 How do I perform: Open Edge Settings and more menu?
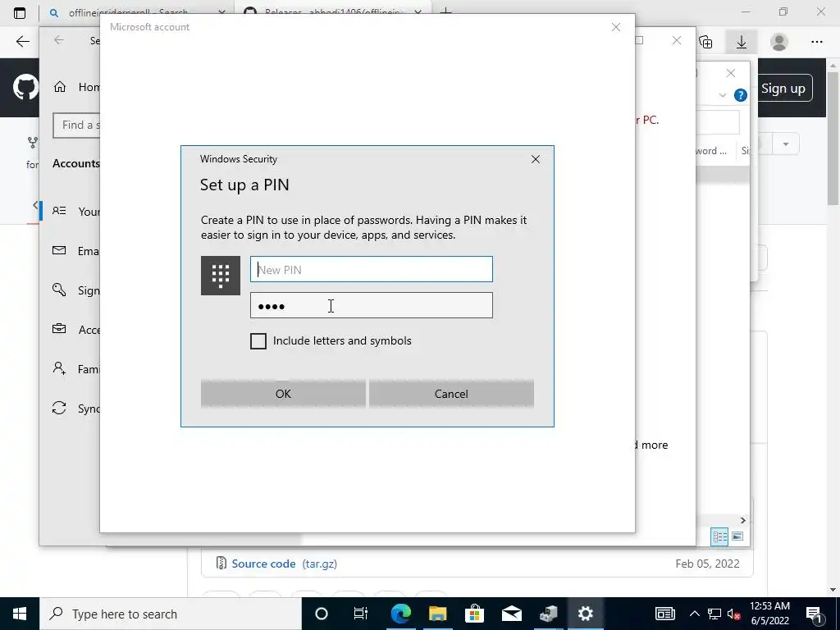[x=817, y=42]
